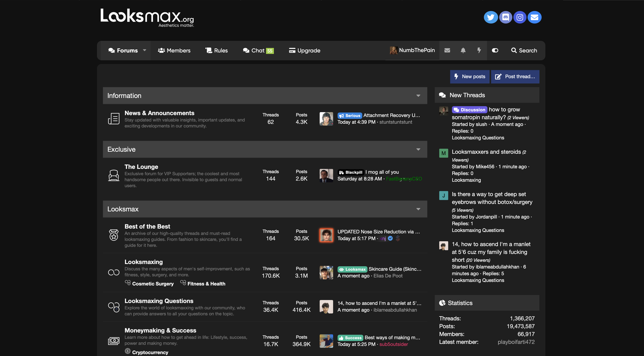Toggle dark/light style switch in navbar

(495, 50)
